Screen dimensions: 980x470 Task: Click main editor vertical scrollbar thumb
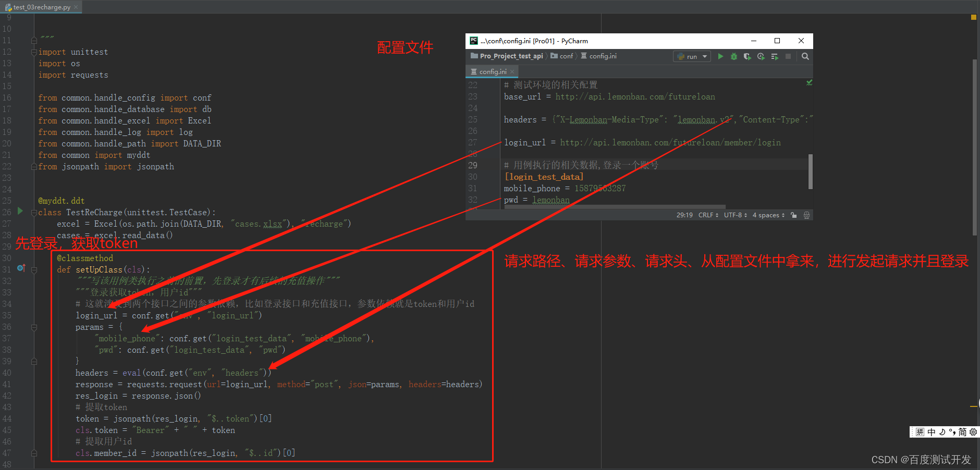[x=974, y=149]
